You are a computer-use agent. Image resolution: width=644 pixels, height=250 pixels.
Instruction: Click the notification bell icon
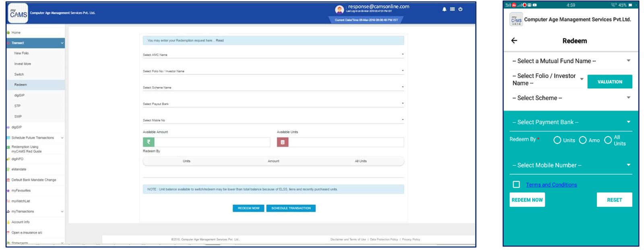pos(444,9)
